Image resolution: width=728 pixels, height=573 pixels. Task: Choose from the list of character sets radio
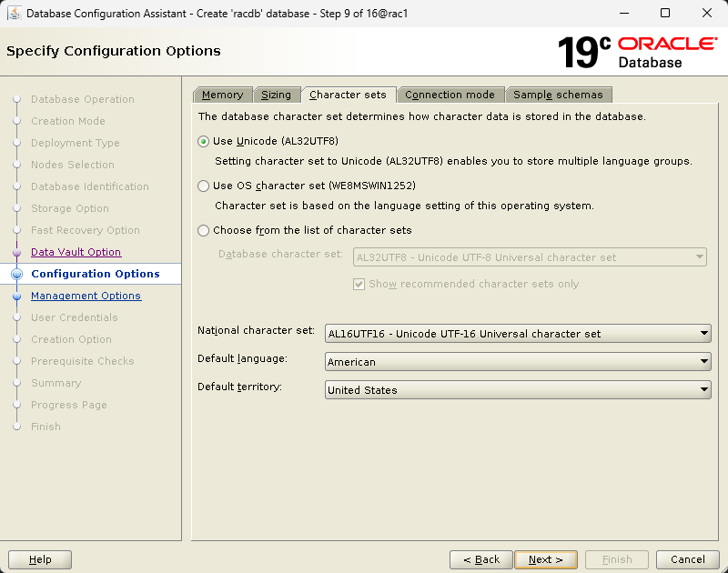[203, 231]
